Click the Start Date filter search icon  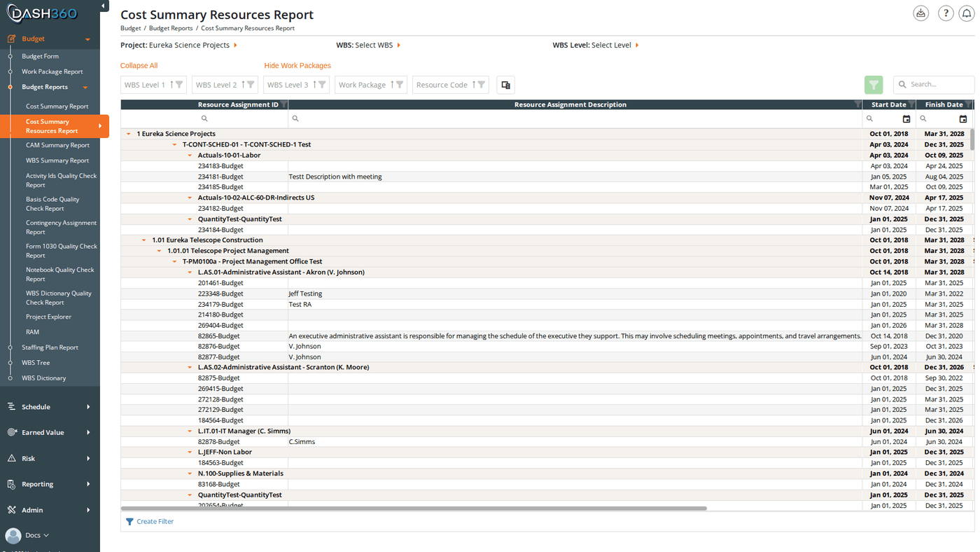(x=870, y=119)
